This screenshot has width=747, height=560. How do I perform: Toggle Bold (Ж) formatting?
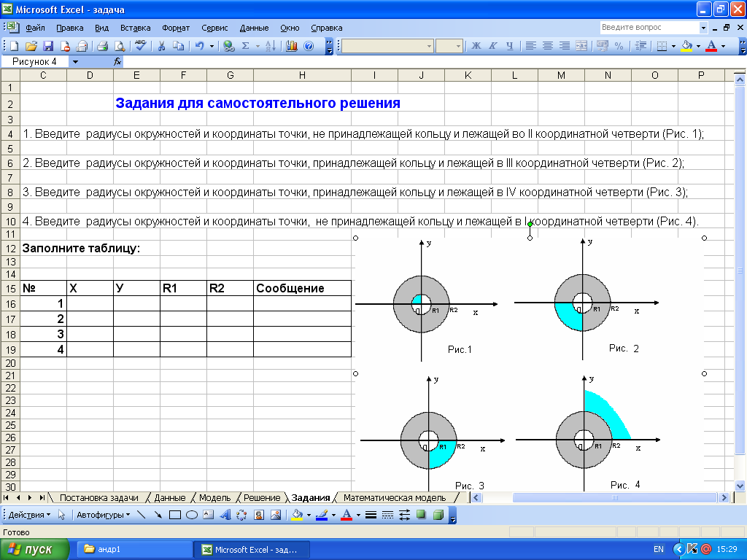pos(476,46)
